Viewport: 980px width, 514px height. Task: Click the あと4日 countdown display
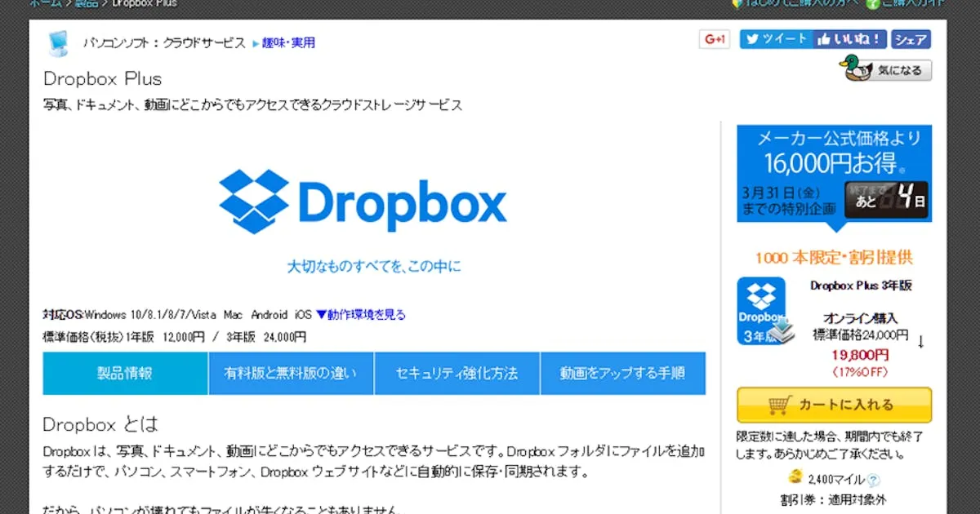tap(887, 199)
